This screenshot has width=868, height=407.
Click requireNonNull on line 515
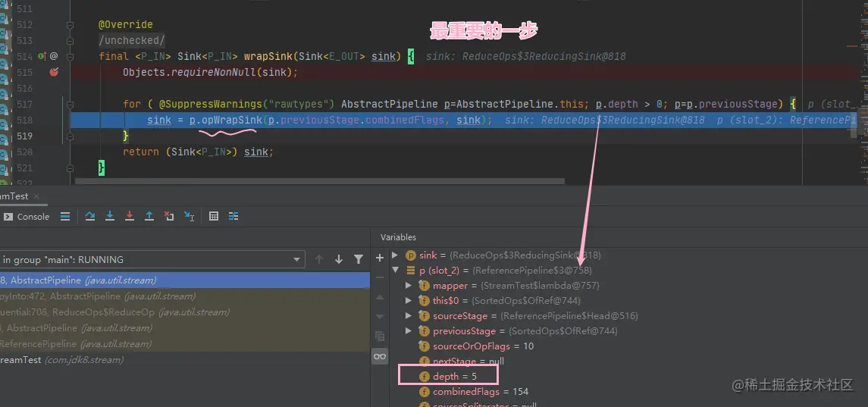[x=213, y=73]
